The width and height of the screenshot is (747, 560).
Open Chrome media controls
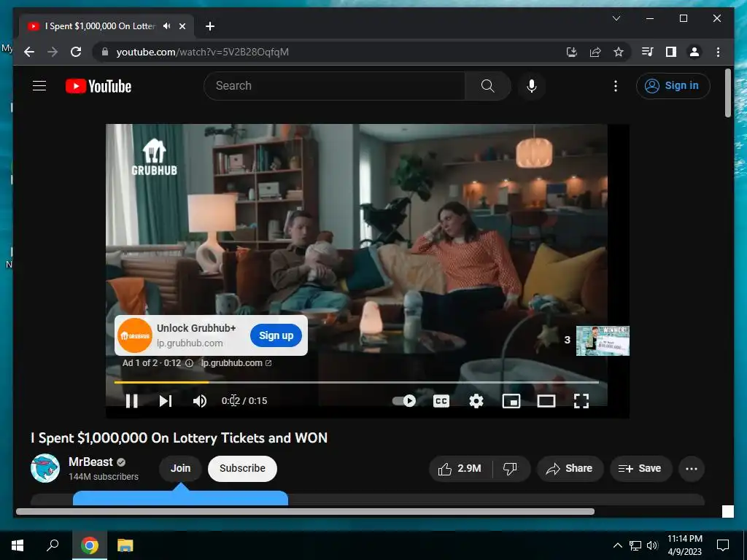coord(648,52)
